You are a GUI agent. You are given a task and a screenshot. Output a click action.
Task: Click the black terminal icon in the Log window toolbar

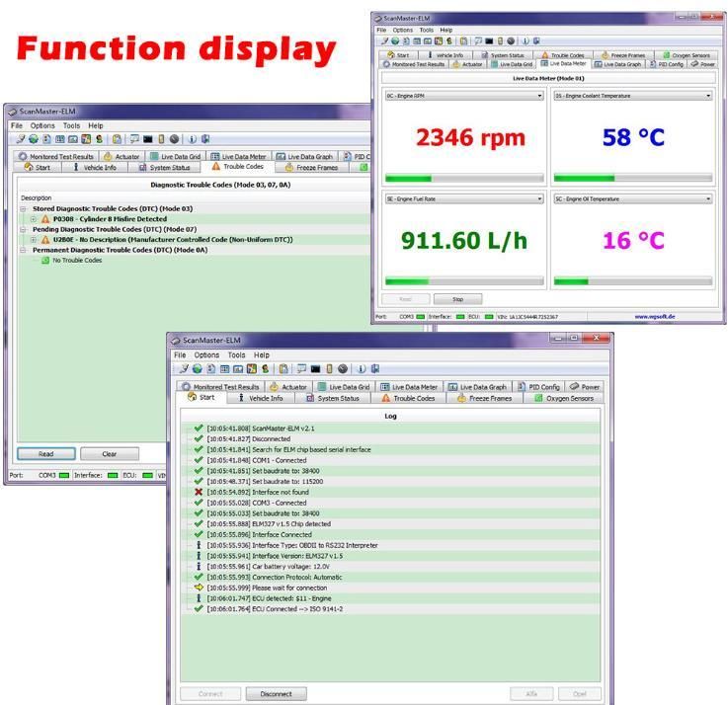(315, 369)
